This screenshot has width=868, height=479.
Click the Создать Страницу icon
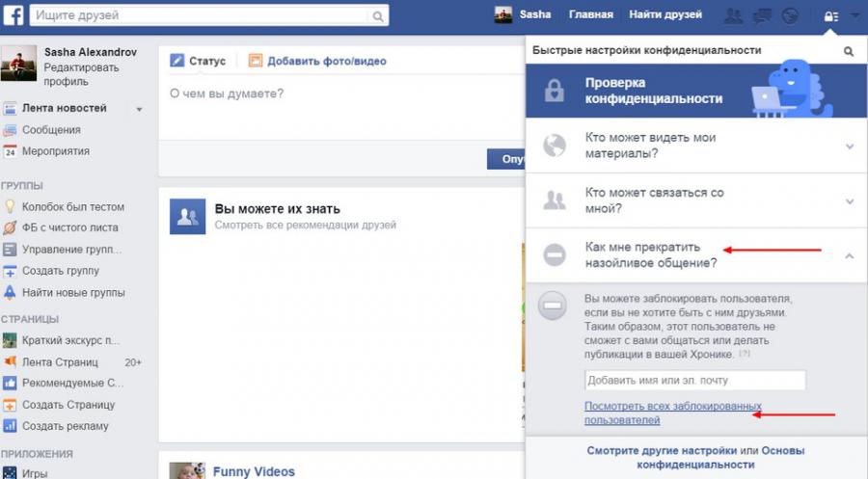point(10,405)
